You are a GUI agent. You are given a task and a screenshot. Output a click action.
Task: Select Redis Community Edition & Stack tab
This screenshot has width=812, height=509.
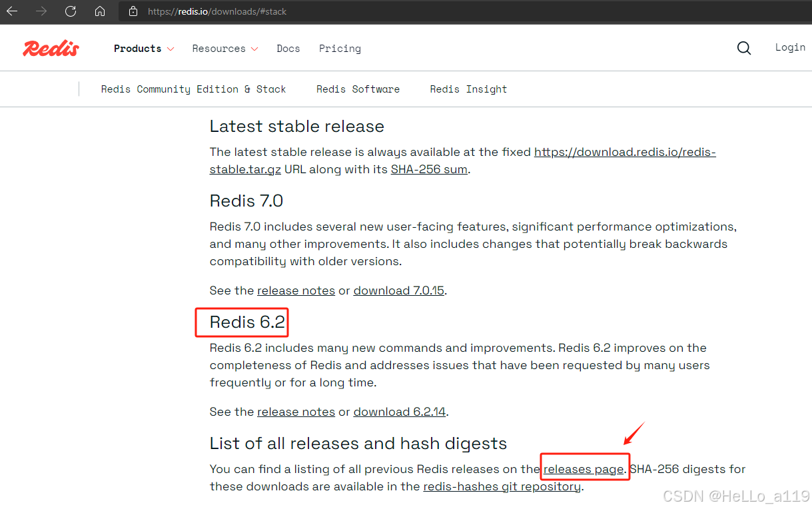point(193,89)
